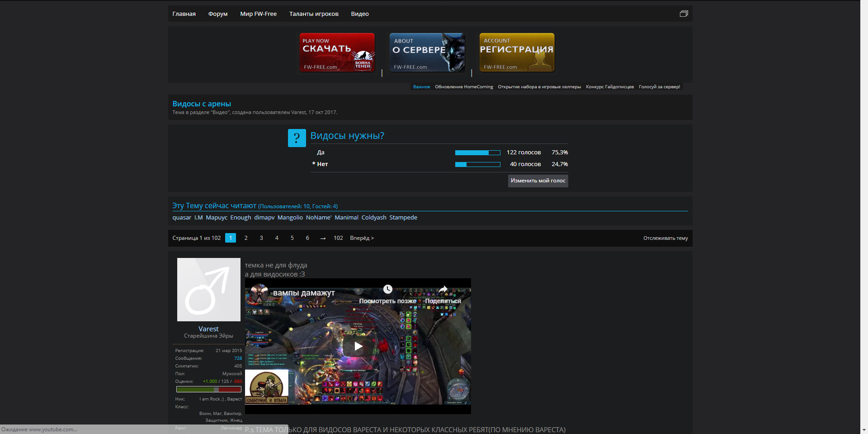The image size is (868, 434).
Task: Click the Да vote result bar
Action: point(477,153)
